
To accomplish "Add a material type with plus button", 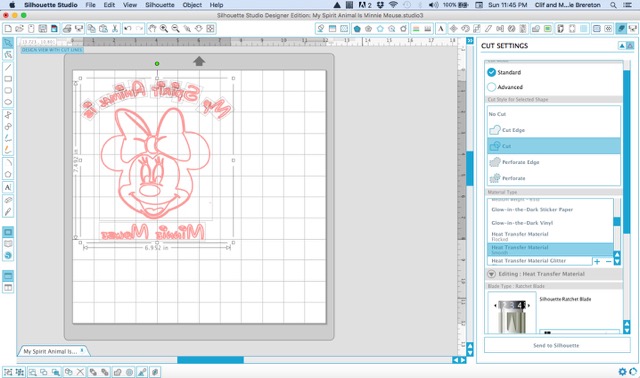I will click(597, 261).
